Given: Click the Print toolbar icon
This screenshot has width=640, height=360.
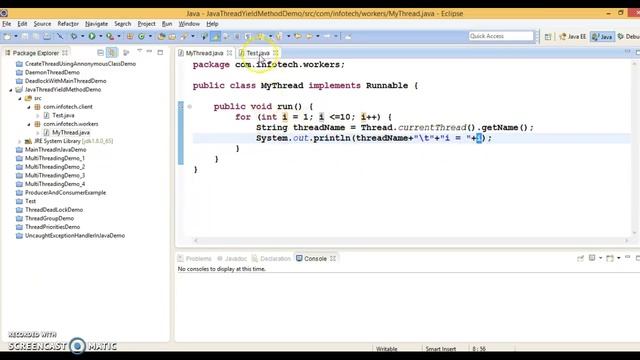Looking at the screenshot, I should click(x=47, y=37).
